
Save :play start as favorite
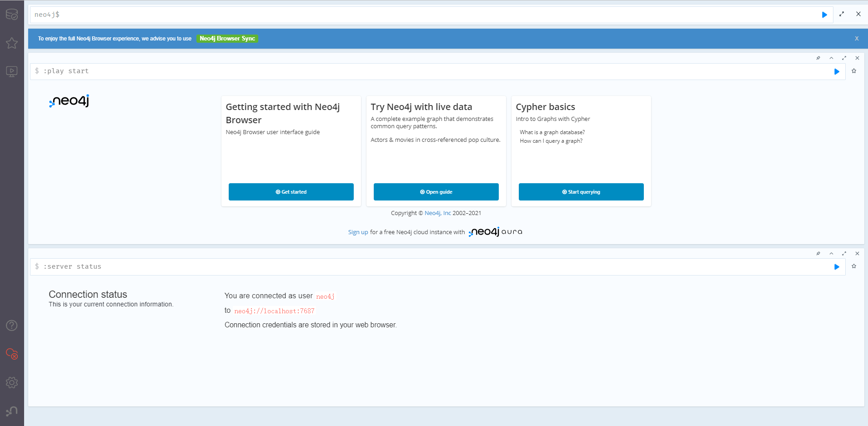pos(854,71)
